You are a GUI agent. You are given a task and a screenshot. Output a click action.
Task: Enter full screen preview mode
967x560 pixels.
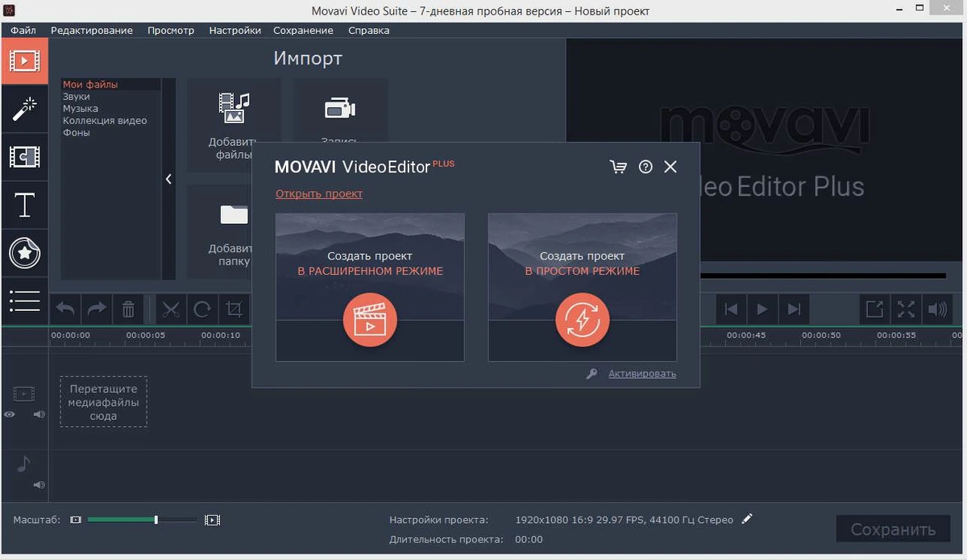[x=906, y=309]
